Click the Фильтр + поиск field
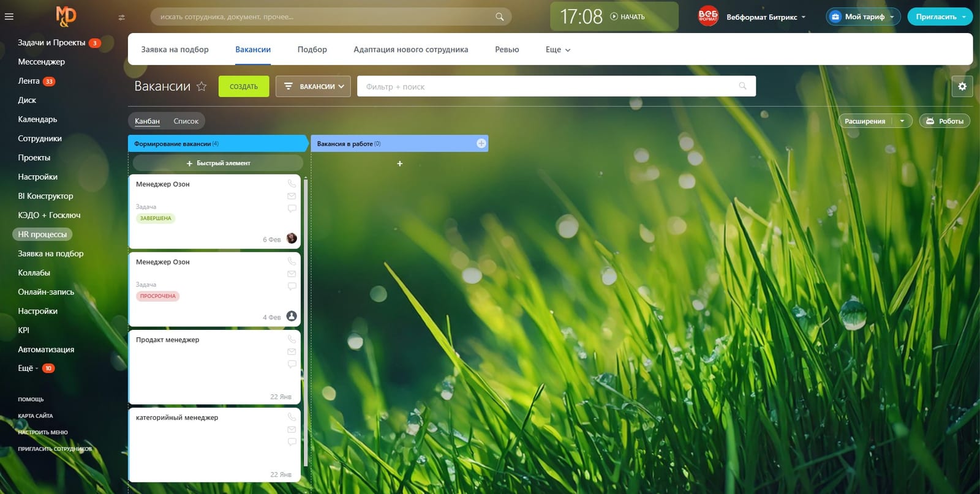Viewport: 980px width, 494px height. [556, 86]
